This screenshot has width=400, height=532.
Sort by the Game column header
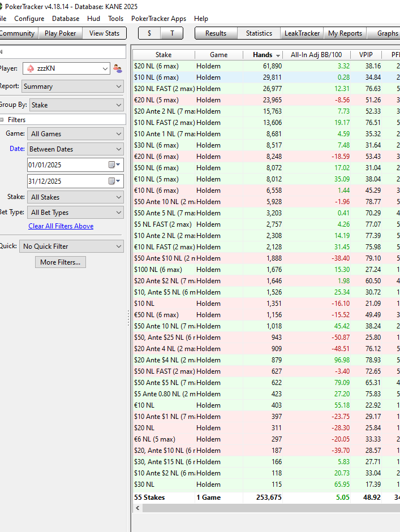pyautogui.click(x=219, y=55)
